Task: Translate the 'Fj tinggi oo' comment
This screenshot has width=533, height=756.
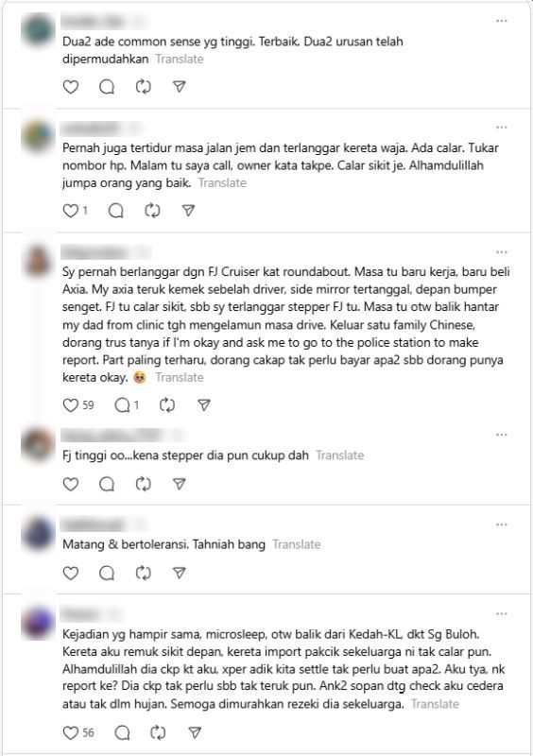Action: [340, 455]
